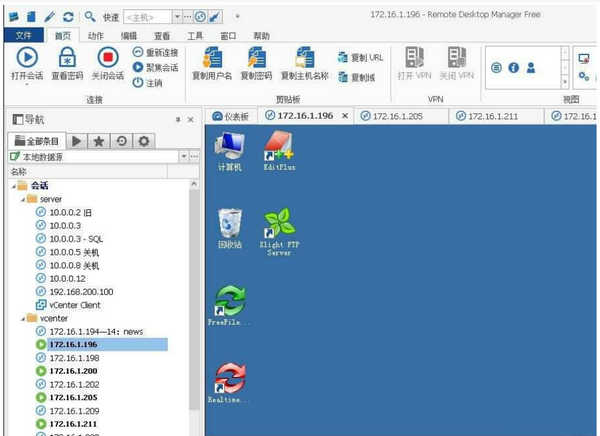Switch to the Actions (动作) ribbon tab
600x436 pixels.
pos(96,36)
